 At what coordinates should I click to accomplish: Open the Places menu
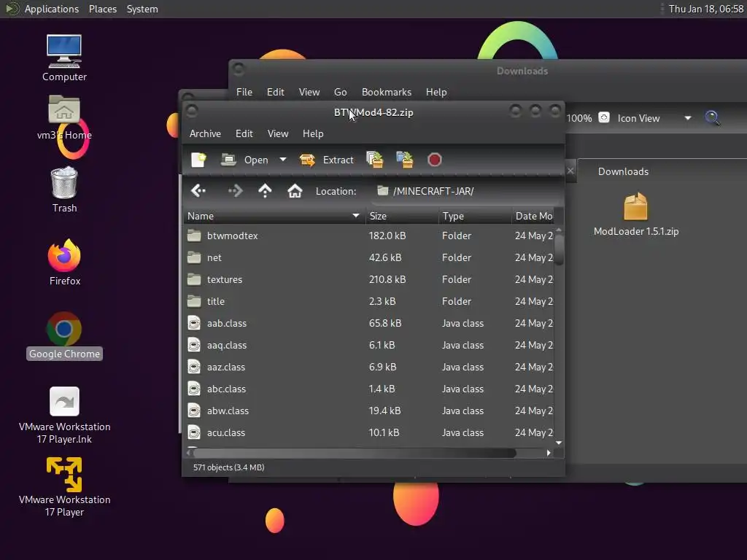pyautogui.click(x=102, y=9)
